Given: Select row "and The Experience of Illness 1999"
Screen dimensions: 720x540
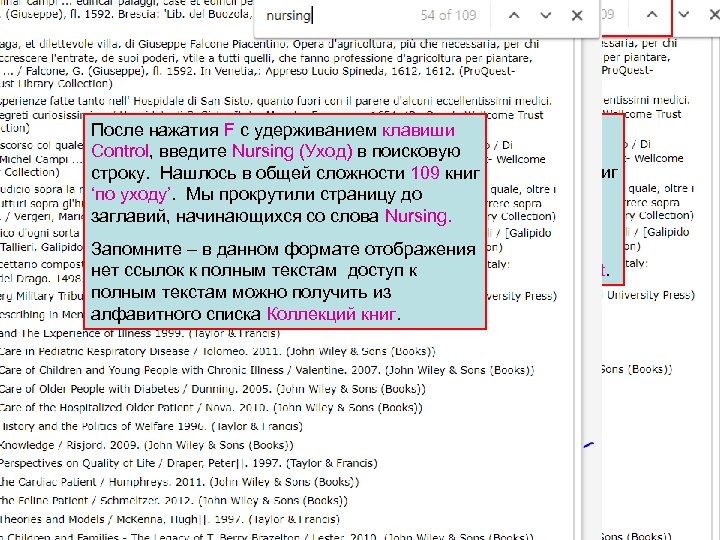Looking at the screenshot, I should pyautogui.click(x=140, y=333).
